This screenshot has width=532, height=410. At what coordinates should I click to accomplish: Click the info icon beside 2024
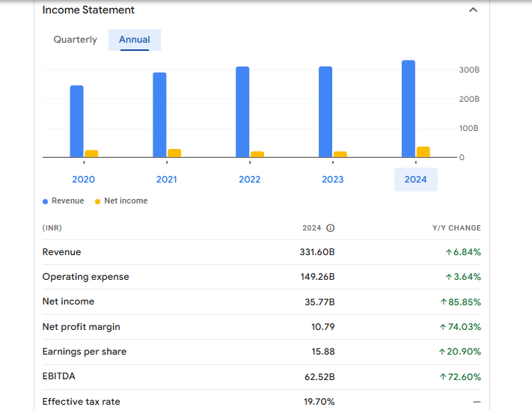pos(330,228)
